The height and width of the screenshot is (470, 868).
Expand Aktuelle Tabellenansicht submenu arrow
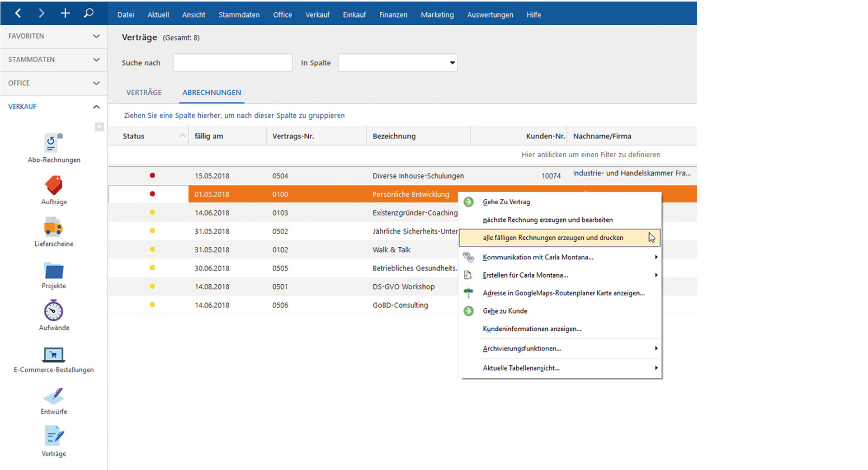656,368
